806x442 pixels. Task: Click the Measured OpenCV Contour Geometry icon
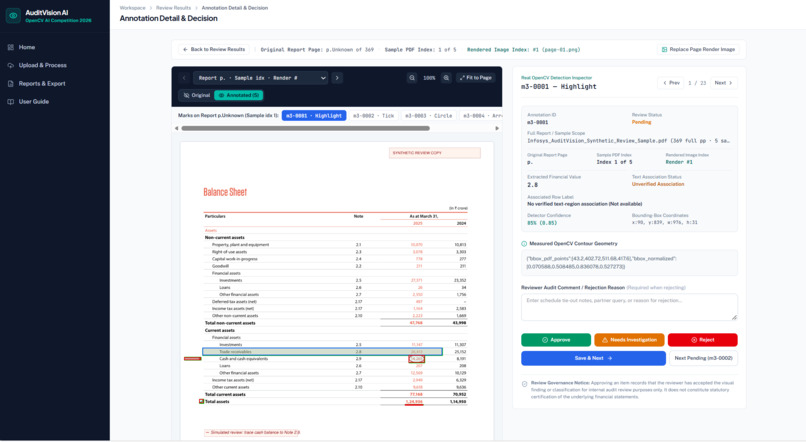click(x=524, y=244)
